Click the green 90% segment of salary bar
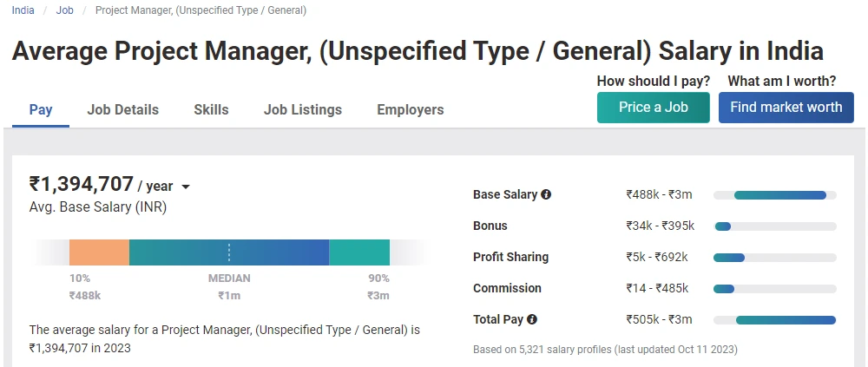868x367 pixels. tap(359, 252)
